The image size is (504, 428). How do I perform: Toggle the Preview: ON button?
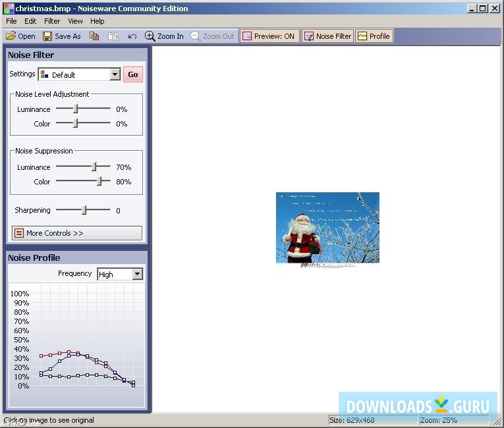pyautogui.click(x=269, y=36)
